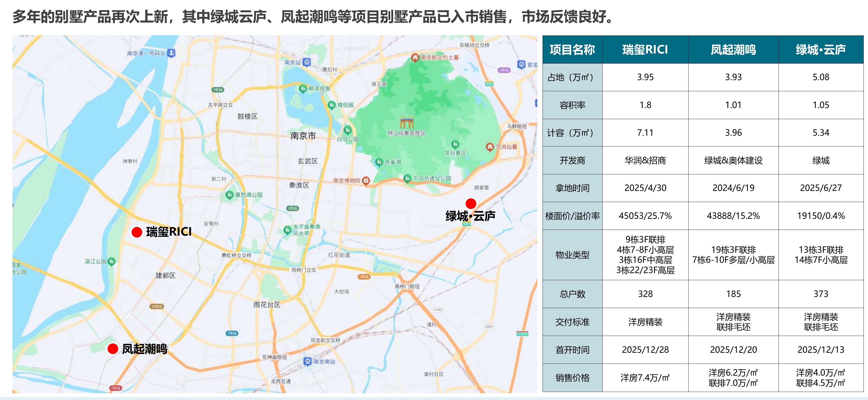The height and width of the screenshot is (400, 868).
Task: Click the 5号线 metro line badge
Action: click(x=364, y=277)
